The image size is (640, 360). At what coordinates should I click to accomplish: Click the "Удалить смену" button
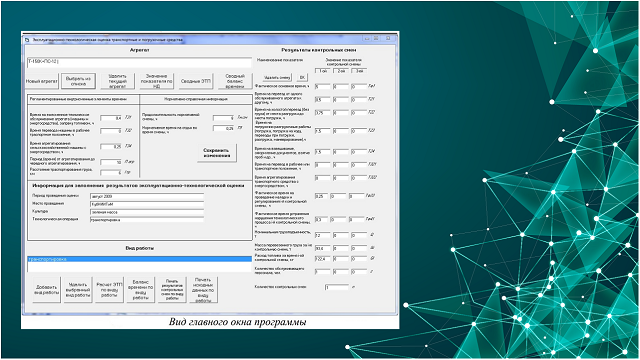click(277, 78)
